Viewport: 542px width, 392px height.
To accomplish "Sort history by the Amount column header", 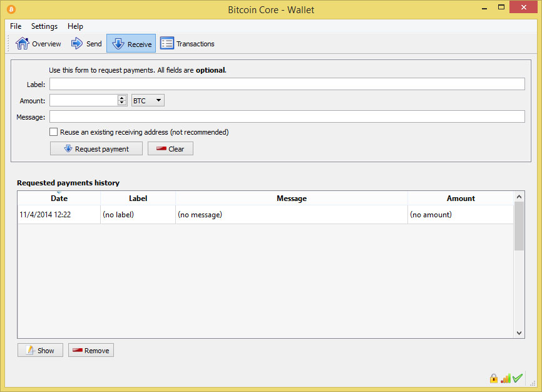I will [461, 199].
